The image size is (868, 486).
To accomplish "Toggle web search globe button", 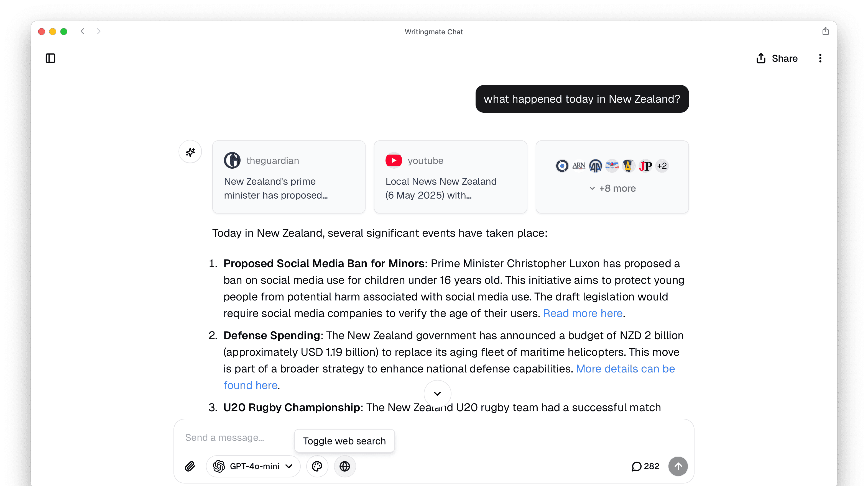I will click(344, 466).
